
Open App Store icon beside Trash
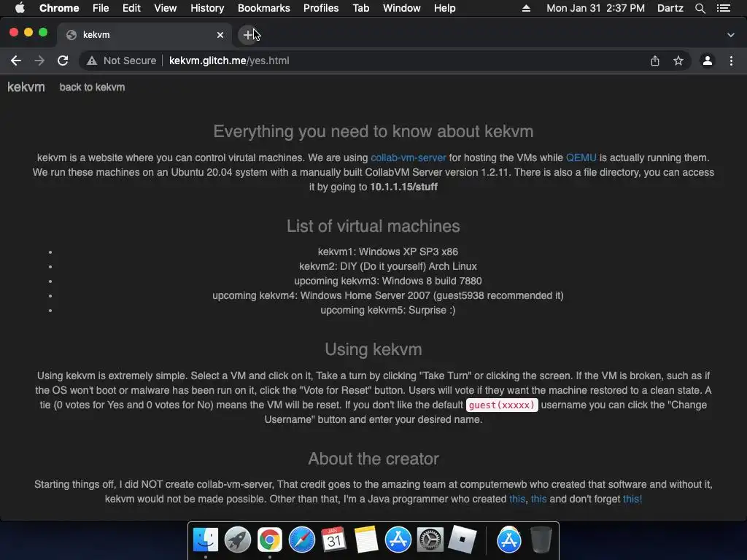508,540
